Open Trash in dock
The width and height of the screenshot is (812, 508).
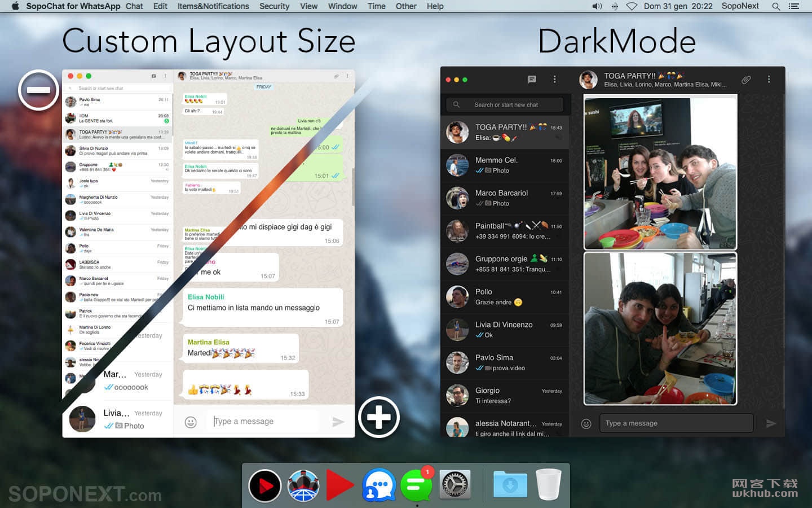[x=549, y=484]
